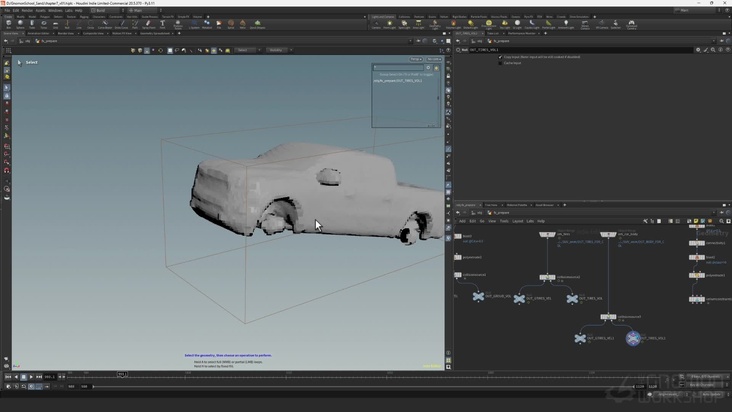Open the Select mode dropdown in viewport toolbar
The width and height of the screenshot is (732, 412).
point(246,50)
